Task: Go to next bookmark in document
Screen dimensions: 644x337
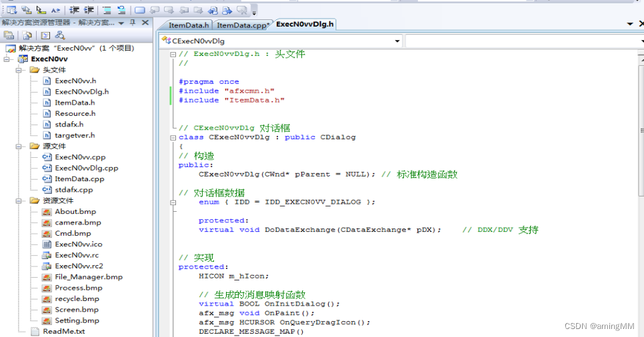Action: pos(227,10)
